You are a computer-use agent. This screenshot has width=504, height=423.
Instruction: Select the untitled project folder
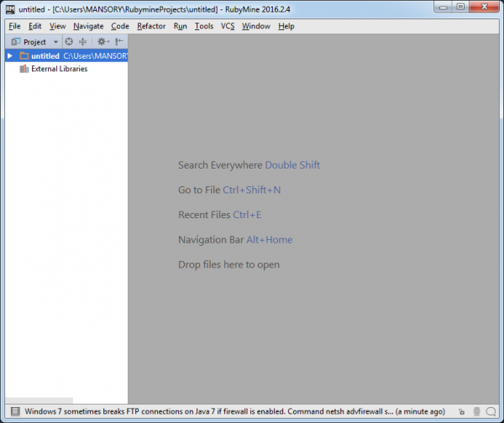(66, 56)
